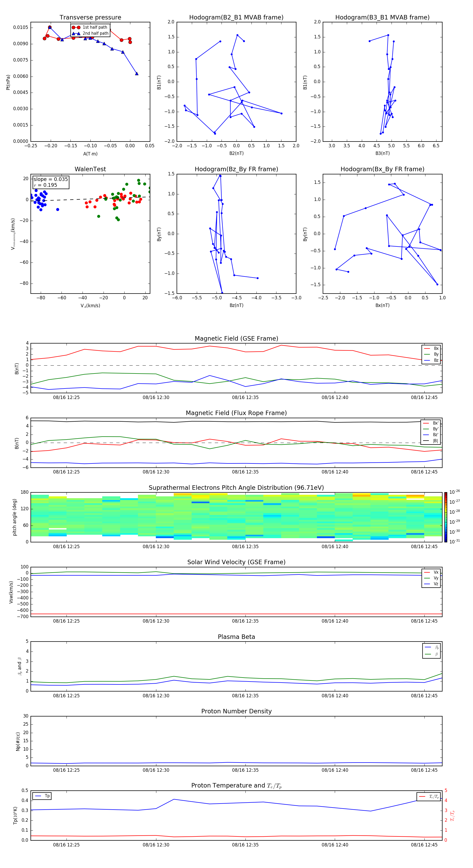The width and height of the screenshot is (473, 868).
Task: Click the 'Np(#/cc)' y-axis label
Action: pos(18,741)
